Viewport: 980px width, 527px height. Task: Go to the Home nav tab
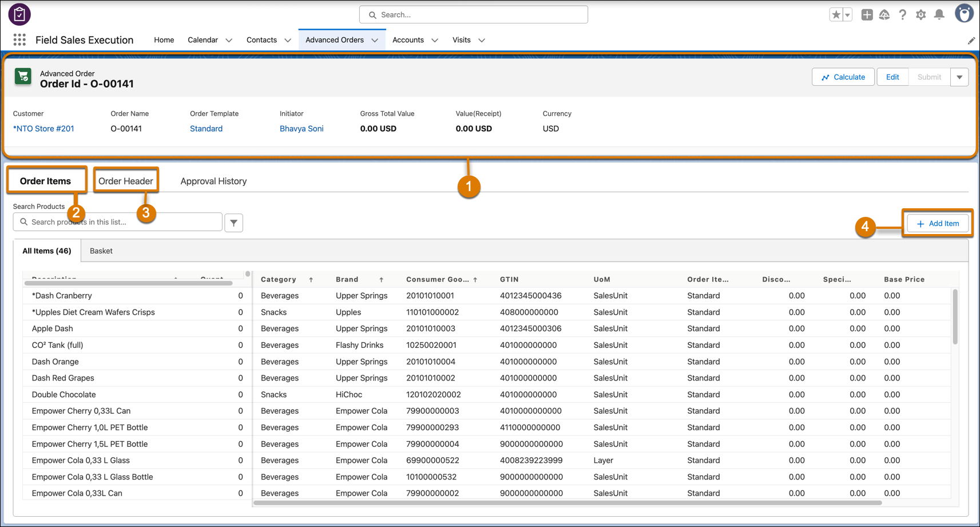[x=164, y=40]
